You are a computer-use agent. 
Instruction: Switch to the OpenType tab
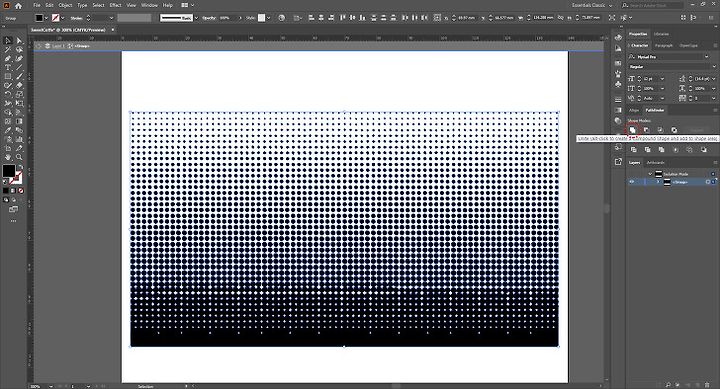pyautogui.click(x=688, y=45)
